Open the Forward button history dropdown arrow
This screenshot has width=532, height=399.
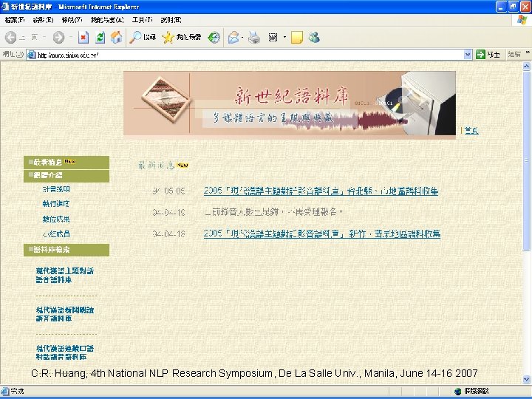tap(71, 38)
